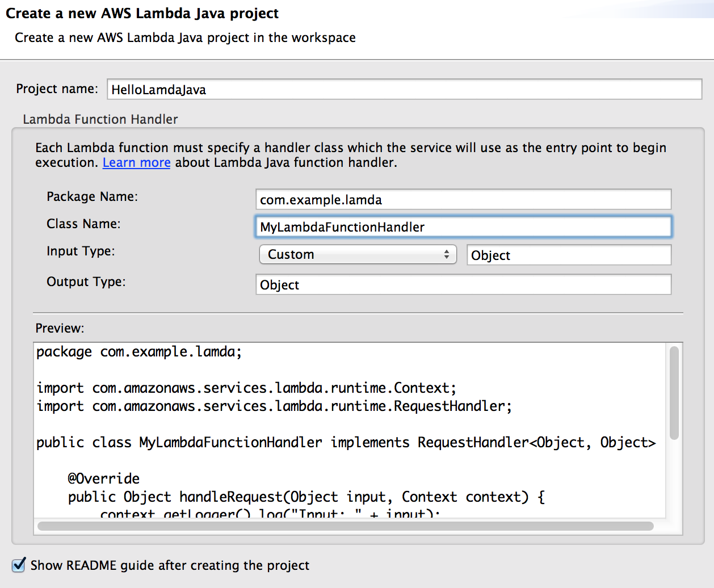The image size is (714, 588).
Task: Click the RequestHandler import line in Preview
Action: (272, 406)
